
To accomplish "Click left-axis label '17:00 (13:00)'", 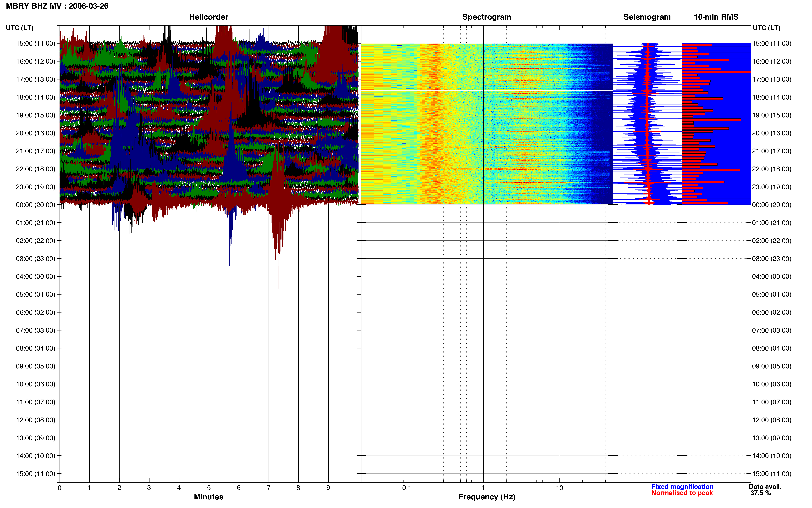I will [36, 79].
